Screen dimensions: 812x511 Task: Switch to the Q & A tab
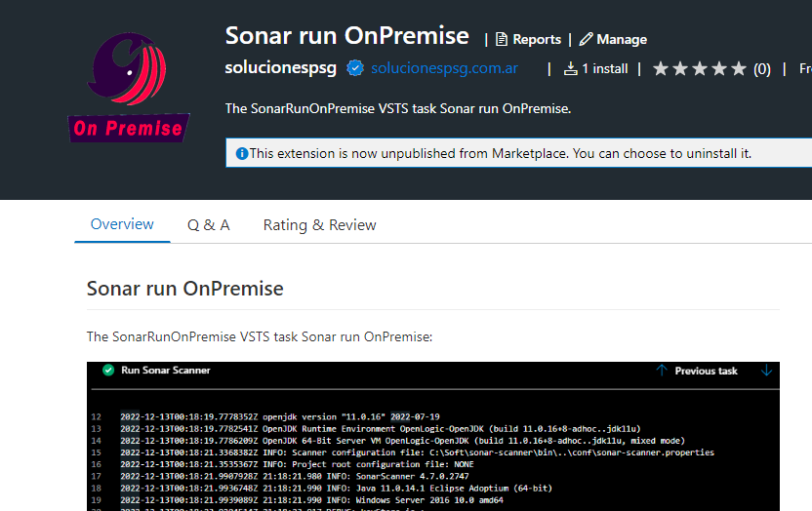(208, 225)
